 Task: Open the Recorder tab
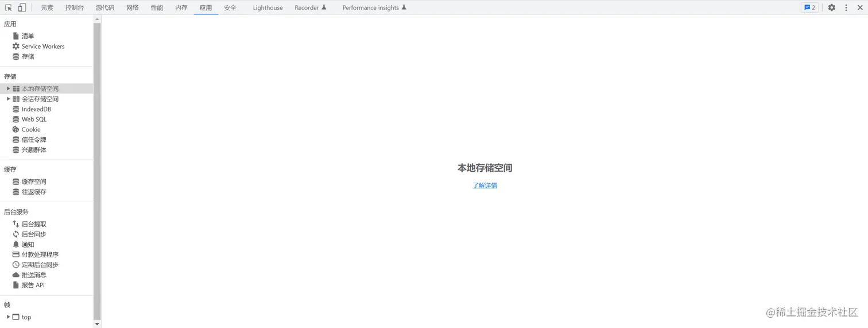311,7
